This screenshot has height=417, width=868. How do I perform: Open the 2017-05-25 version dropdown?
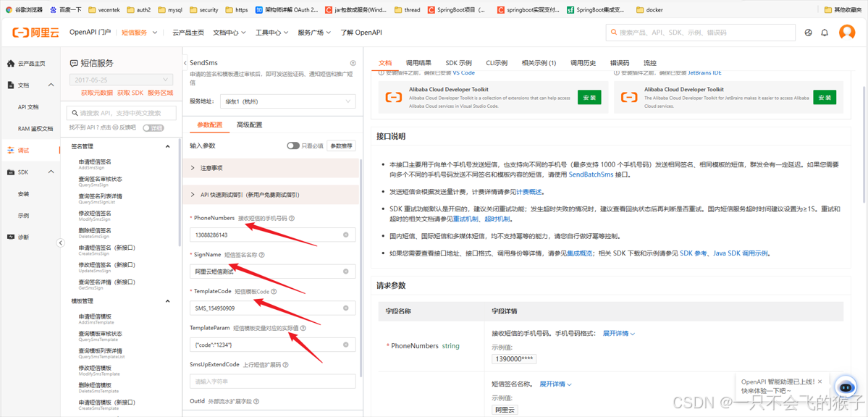pyautogui.click(x=121, y=80)
